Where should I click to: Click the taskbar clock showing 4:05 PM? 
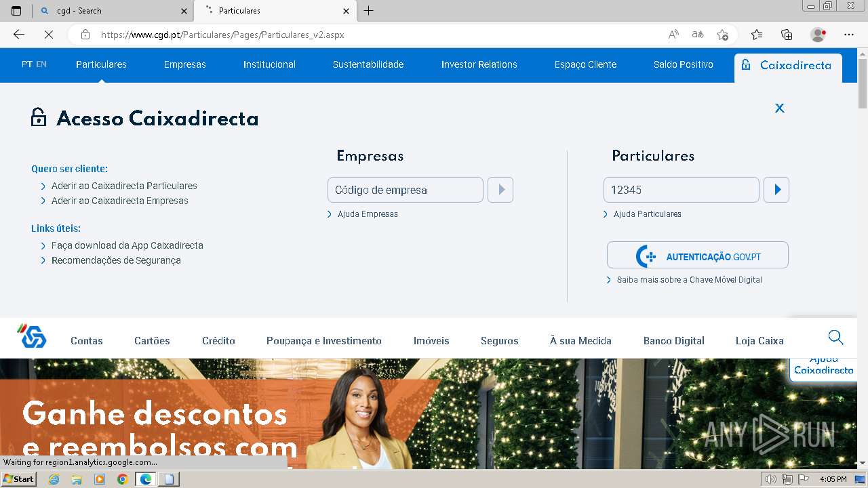[833, 479]
